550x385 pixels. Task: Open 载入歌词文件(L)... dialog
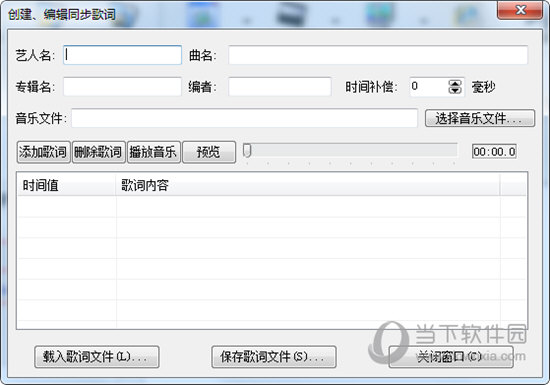click(x=97, y=357)
